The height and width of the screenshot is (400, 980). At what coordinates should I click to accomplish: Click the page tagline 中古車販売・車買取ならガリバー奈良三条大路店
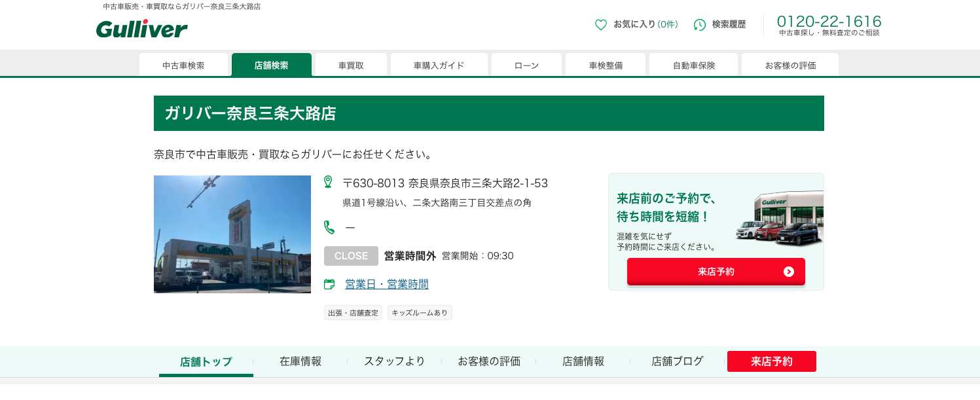point(182,7)
